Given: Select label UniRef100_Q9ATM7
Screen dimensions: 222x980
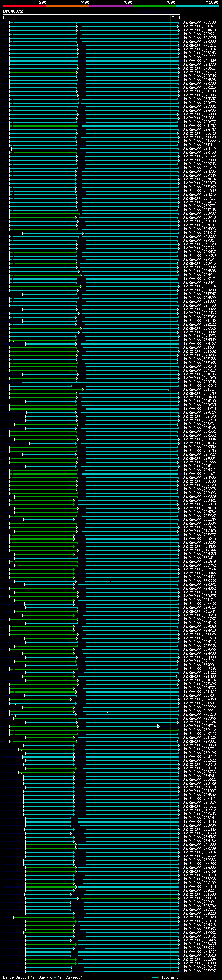Looking at the screenshot, I should click(x=199, y=129).
